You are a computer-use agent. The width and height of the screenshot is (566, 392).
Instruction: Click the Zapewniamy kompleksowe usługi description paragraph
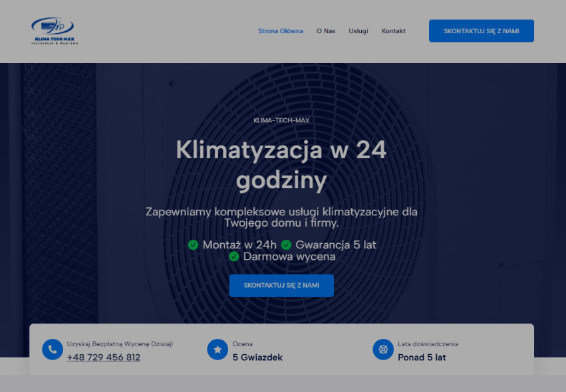pos(281,217)
